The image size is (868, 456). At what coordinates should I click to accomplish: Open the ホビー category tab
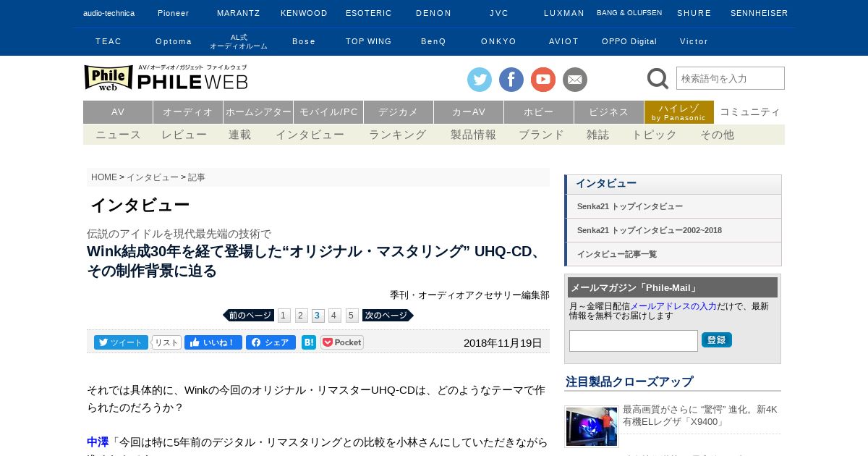point(539,112)
